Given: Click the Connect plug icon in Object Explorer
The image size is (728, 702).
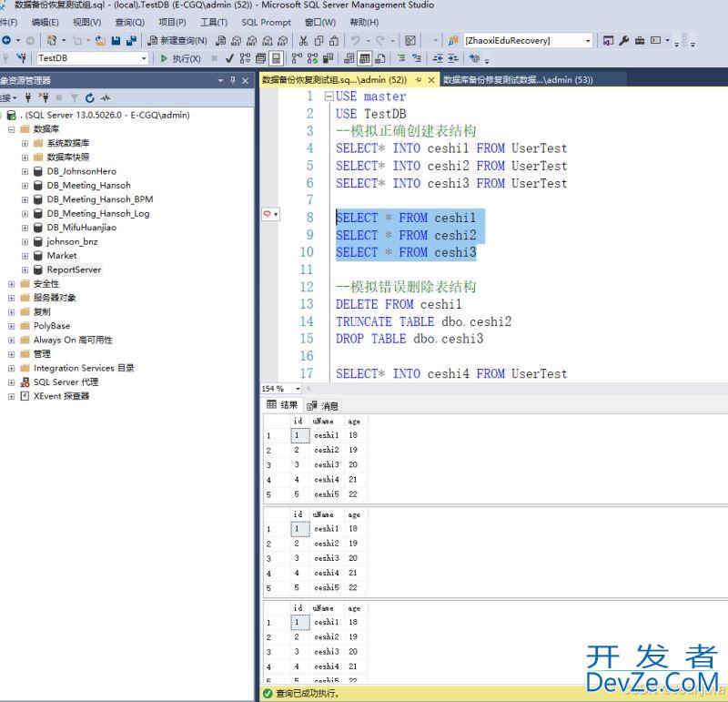Looking at the screenshot, I should click(28, 98).
